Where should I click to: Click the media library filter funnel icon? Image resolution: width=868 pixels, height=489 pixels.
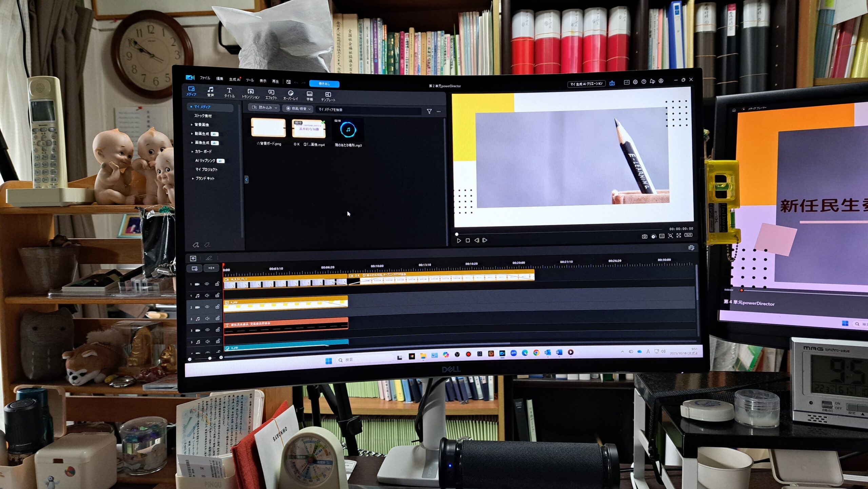tap(429, 111)
